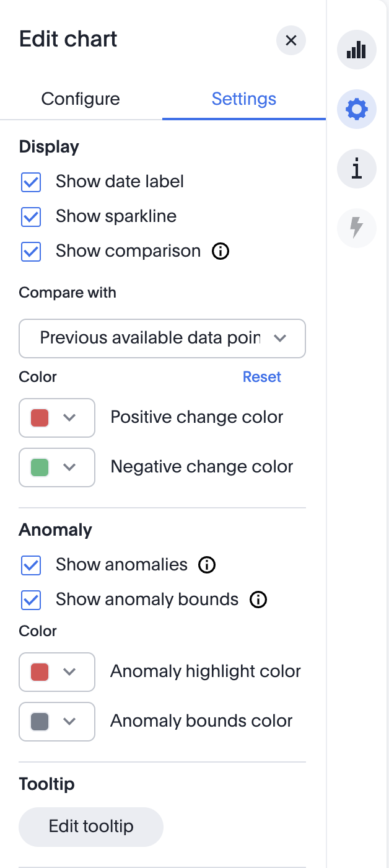Click the Reset color link
This screenshot has width=389, height=868.
click(x=261, y=377)
